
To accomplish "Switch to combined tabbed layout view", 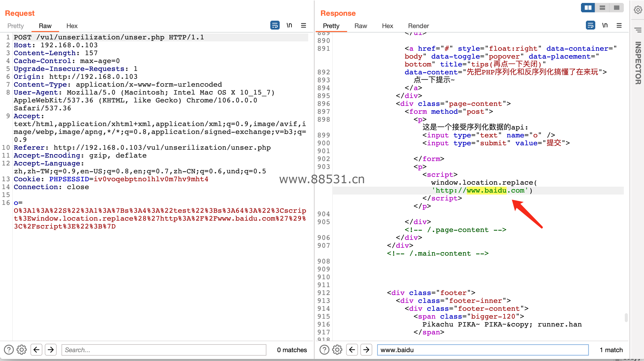I will point(616,8).
